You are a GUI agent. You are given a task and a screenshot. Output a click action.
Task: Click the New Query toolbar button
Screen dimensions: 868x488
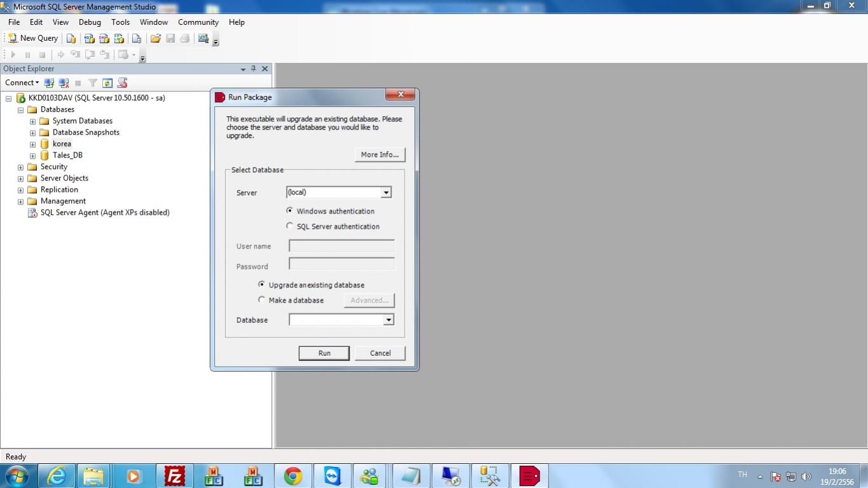pyautogui.click(x=32, y=39)
